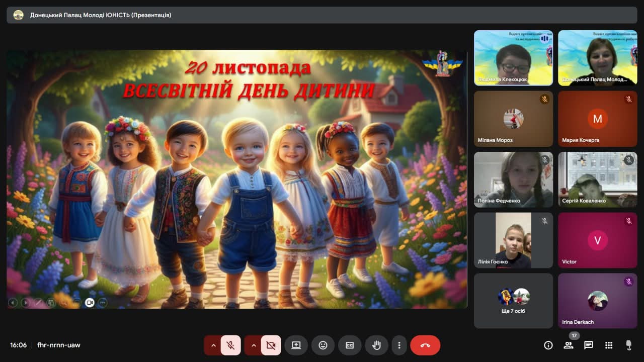The width and height of the screenshot is (644, 362).
Task: Toggle the microphone mute button
Action: (230, 345)
